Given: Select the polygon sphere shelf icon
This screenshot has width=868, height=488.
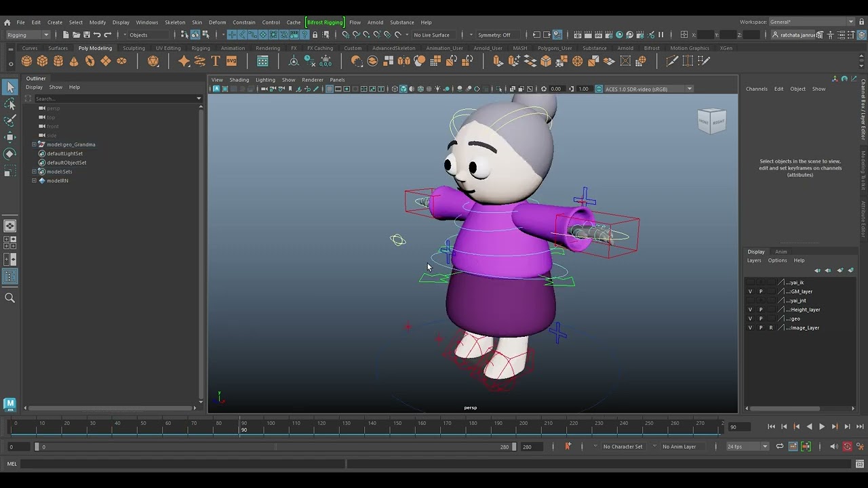Looking at the screenshot, I should coord(26,61).
